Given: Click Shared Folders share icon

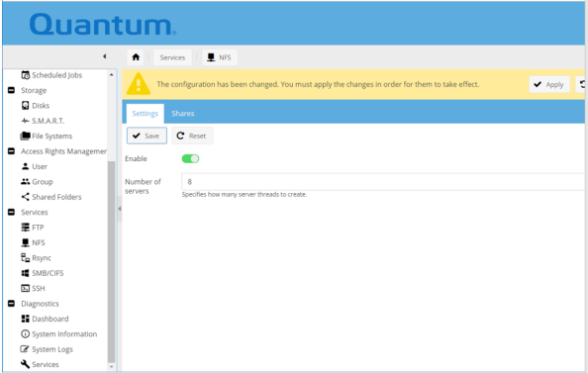Looking at the screenshot, I should coord(25,197).
